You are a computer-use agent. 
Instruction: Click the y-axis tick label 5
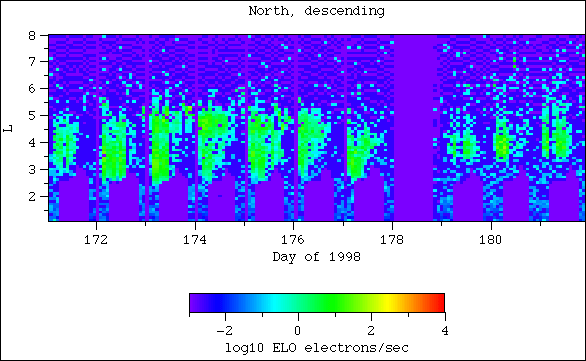pos(32,115)
